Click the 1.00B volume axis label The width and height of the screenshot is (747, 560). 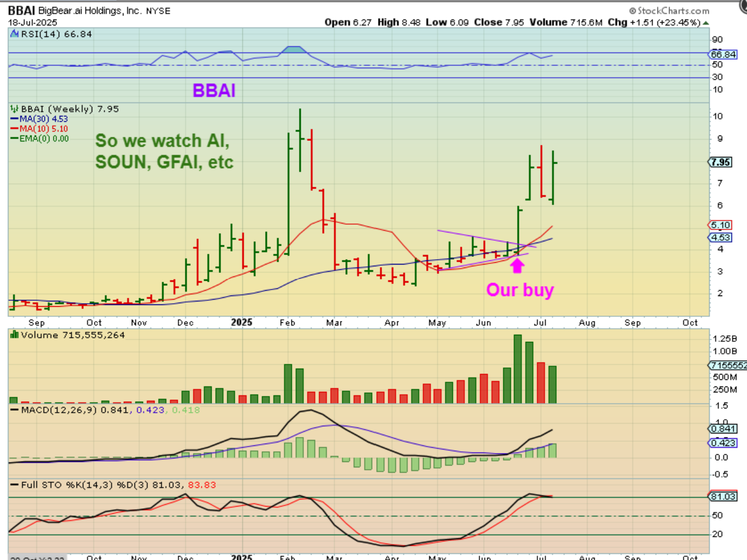coord(726,351)
